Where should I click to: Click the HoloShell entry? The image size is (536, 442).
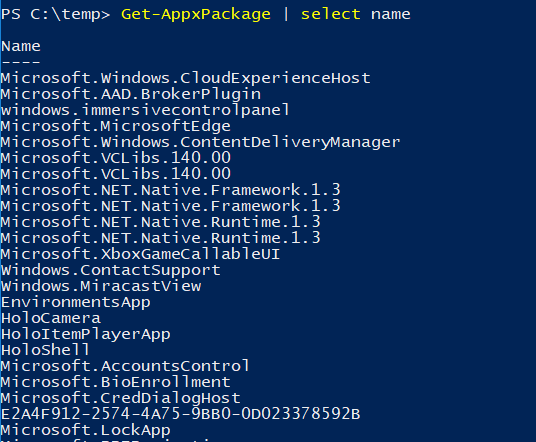coord(45,350)
